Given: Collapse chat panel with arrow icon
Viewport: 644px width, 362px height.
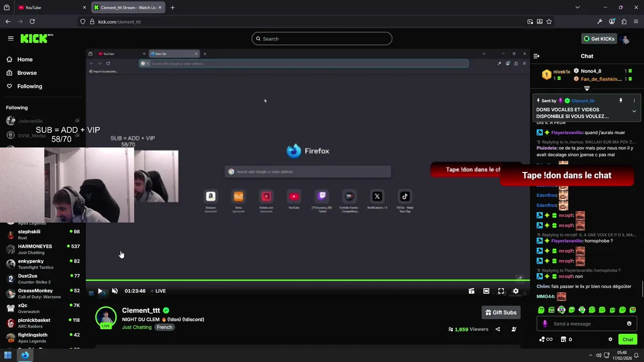Looking at the screenshot, I should tap(536, 56).
